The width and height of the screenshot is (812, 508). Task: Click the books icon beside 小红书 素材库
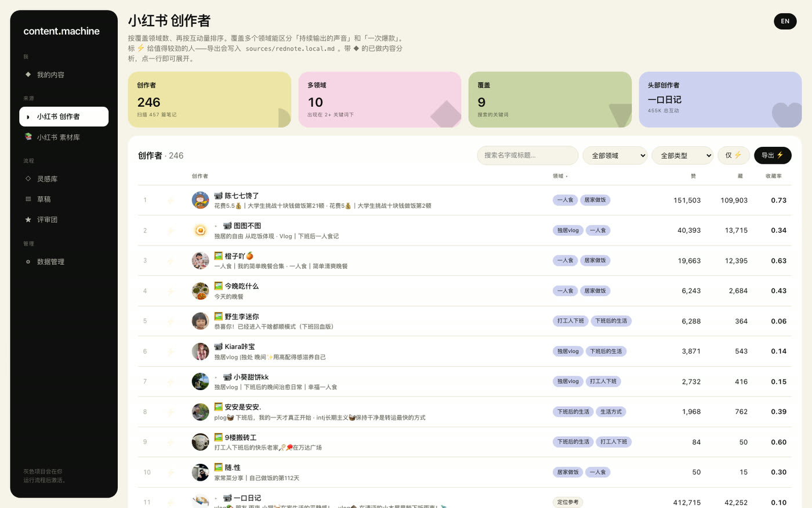click(x=28, y=137)
